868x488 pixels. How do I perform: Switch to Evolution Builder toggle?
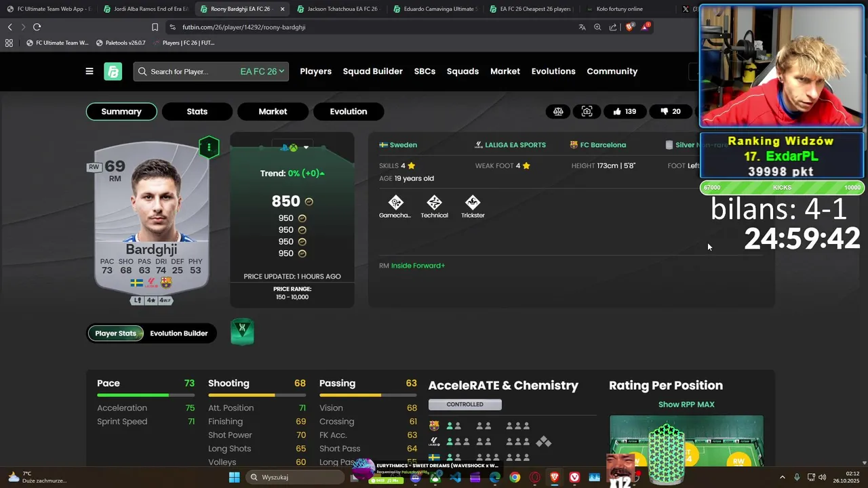click(x=179, y=333)
